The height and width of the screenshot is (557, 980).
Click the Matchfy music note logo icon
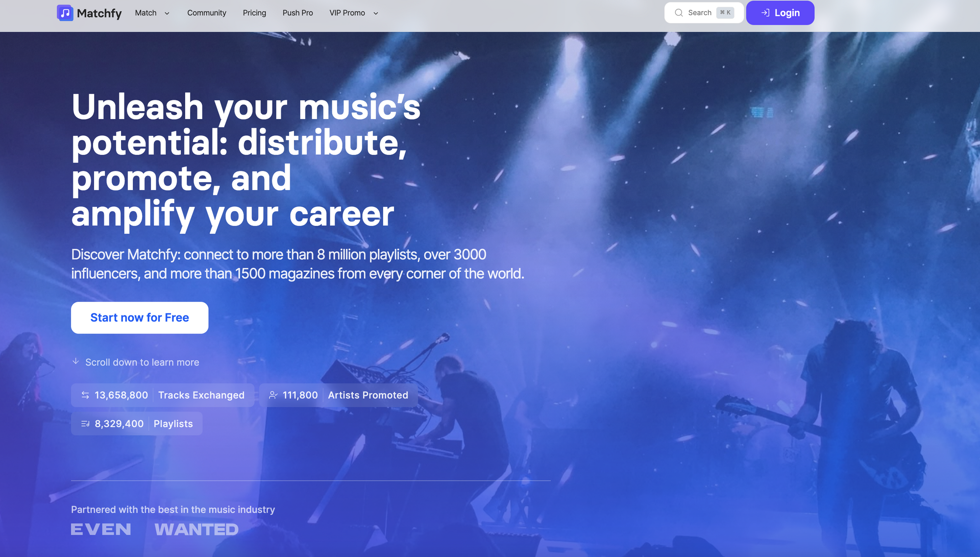point(65,13)
